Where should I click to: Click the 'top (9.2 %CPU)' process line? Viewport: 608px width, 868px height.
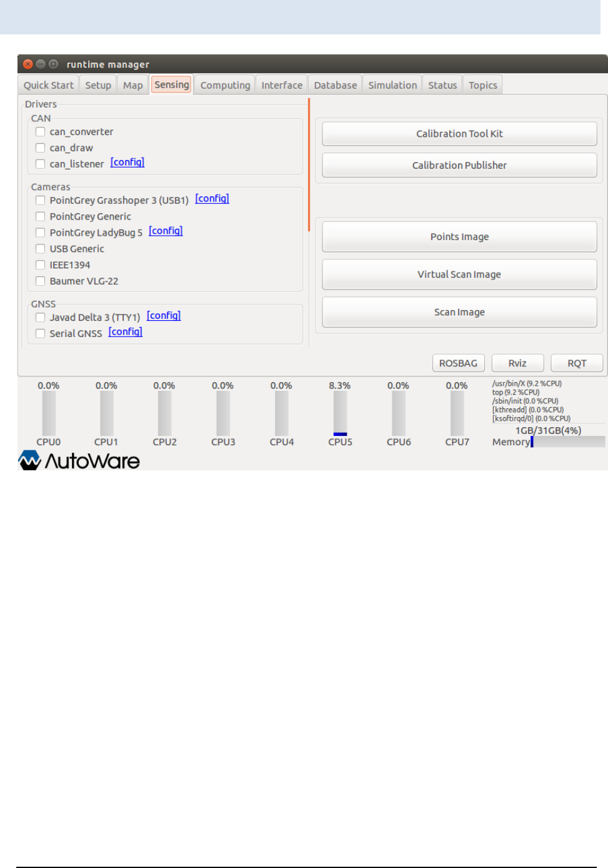[x=516, y=392]
